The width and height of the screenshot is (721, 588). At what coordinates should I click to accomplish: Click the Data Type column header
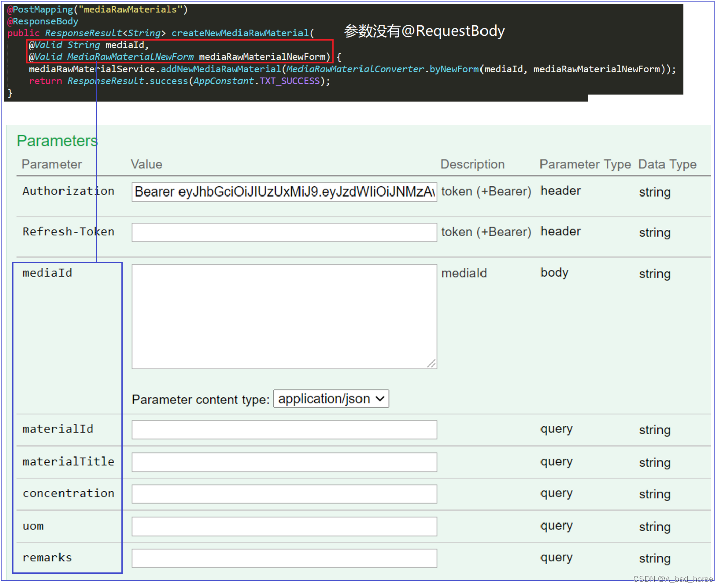pyautogui.click(x=667, y=164)
